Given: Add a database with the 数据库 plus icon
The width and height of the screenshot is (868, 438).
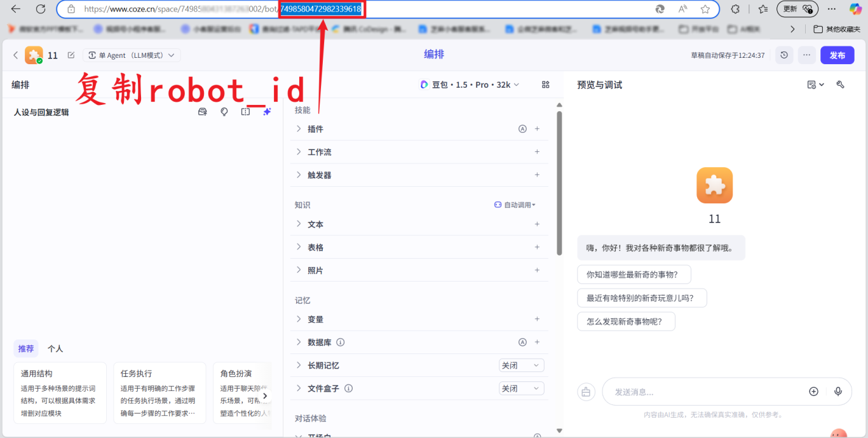Looking at the screenshot, I should point(537,342).
